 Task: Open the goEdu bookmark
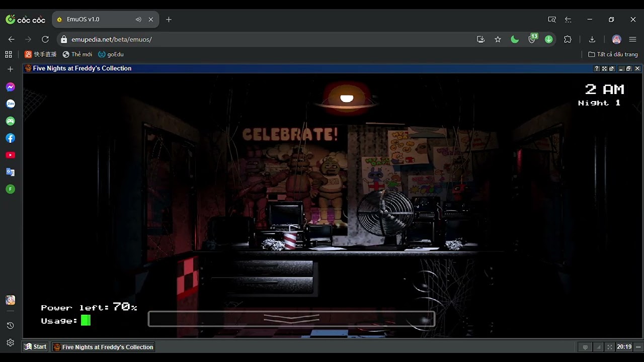(111, 54)
